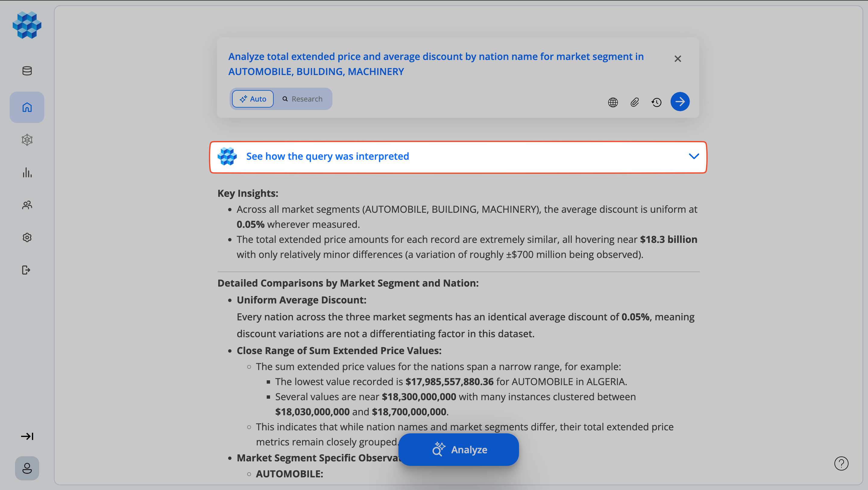Image resolution: width=868 pixels, height=490 pixels.
Task: Open the bar chart analytics icon
Action: (27, 173)
